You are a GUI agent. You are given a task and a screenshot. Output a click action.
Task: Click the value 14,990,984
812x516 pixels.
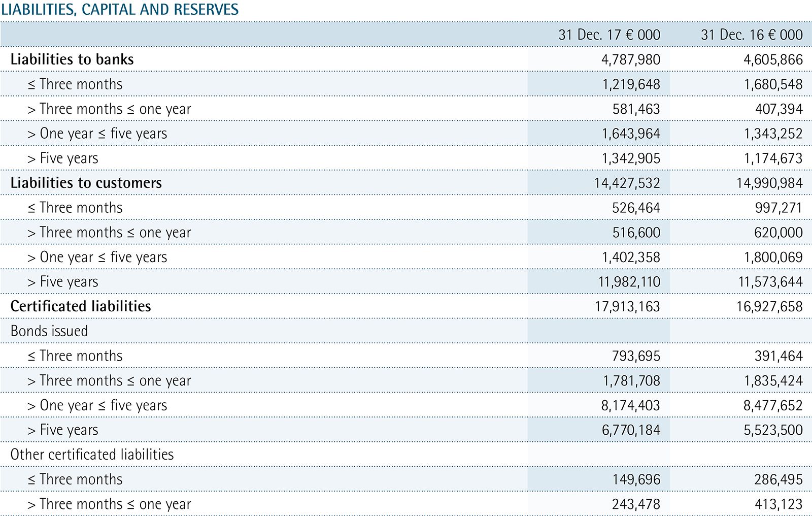point(769,183)
